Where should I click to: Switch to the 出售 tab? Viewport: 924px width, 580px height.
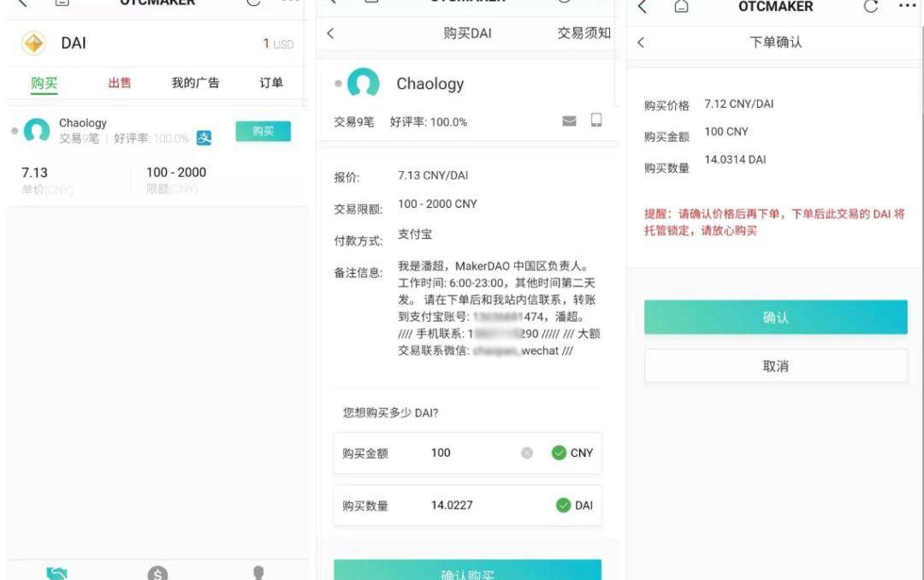(x=120, y=83)
